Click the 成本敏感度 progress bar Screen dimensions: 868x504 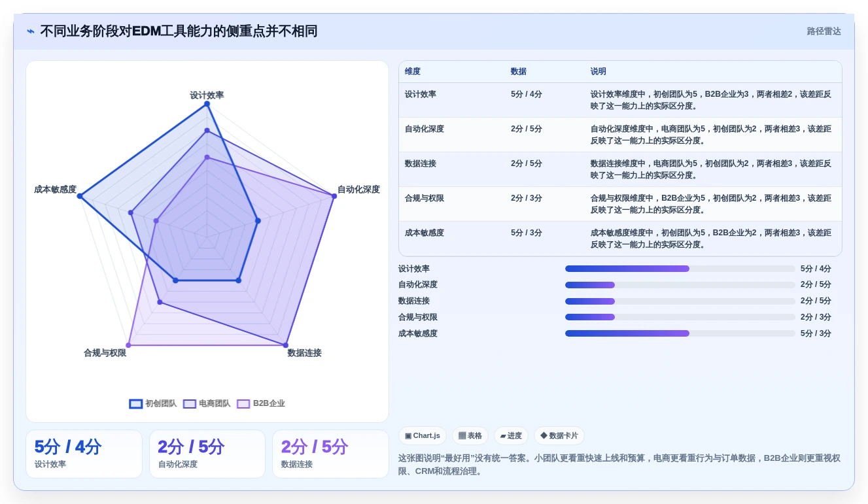coord(680,333)
